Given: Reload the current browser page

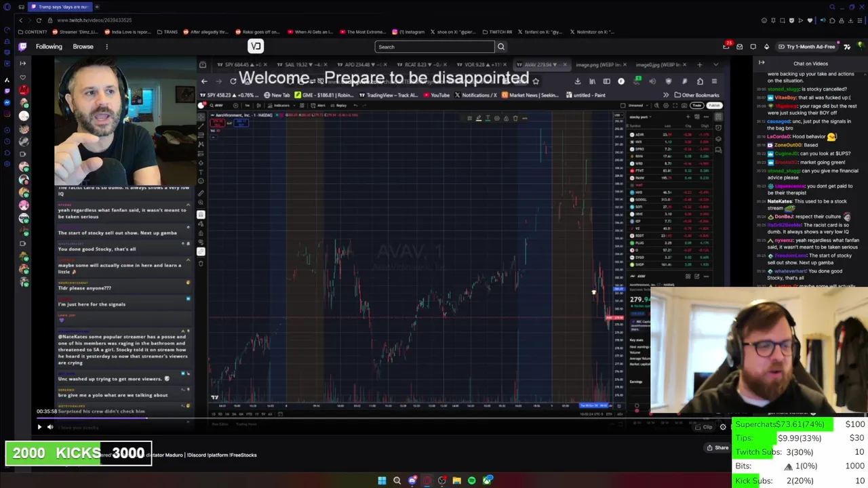Looking at the screenshot, I should (39, 20).
